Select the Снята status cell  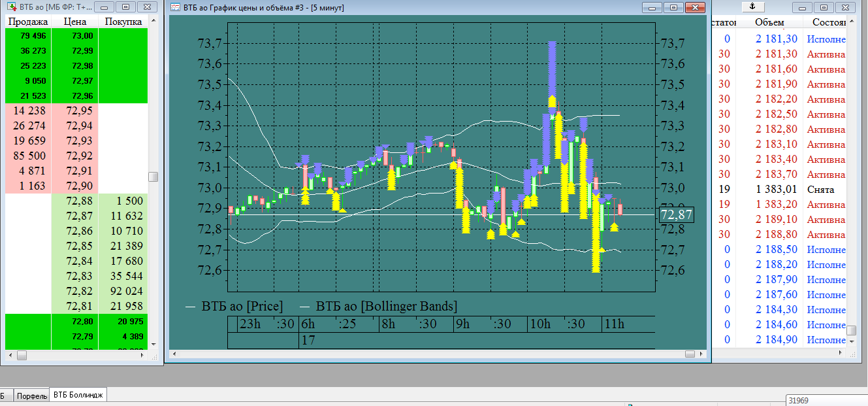[x=826, y=190]
